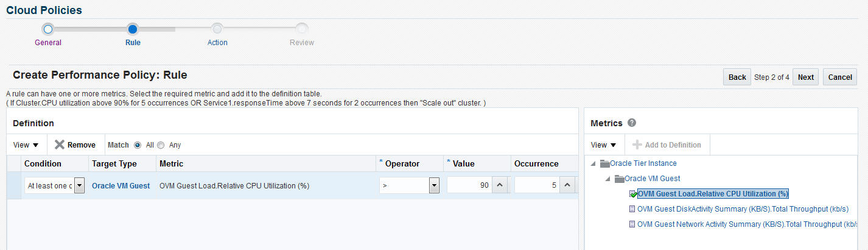Select OVM Guest DiskActivity Summary Total Throughput metric
This screenshot has height=250, width=868.
click(743, 209)
